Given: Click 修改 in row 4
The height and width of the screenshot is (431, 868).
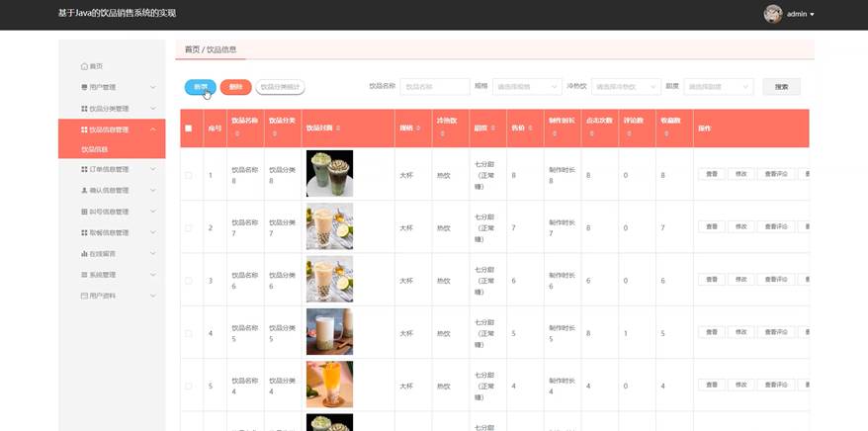Looking at the screenshot, I should tap(740, 332).
